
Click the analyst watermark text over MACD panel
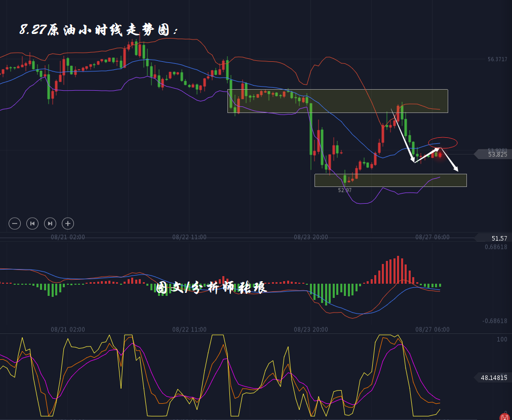click(211, 288)
